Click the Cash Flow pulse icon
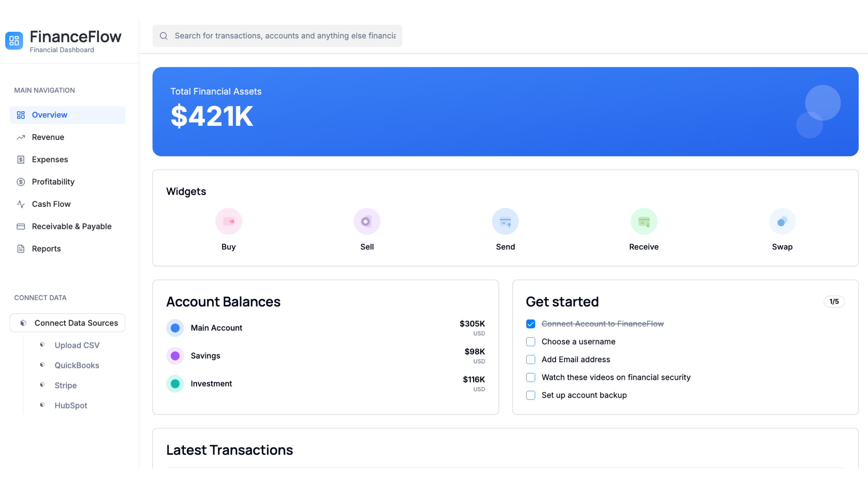868x488 pixels. 21,204
